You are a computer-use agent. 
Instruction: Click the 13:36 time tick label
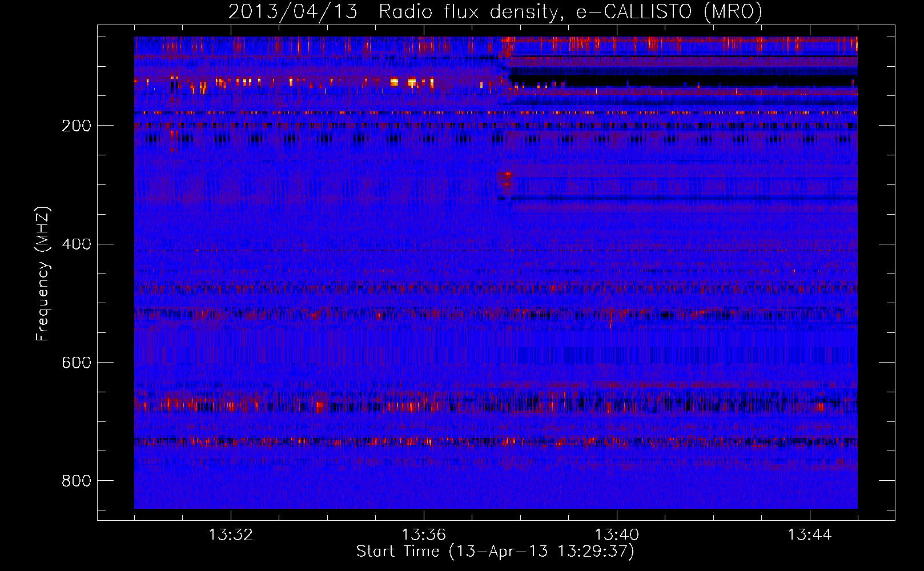click(x=424, y=535)
